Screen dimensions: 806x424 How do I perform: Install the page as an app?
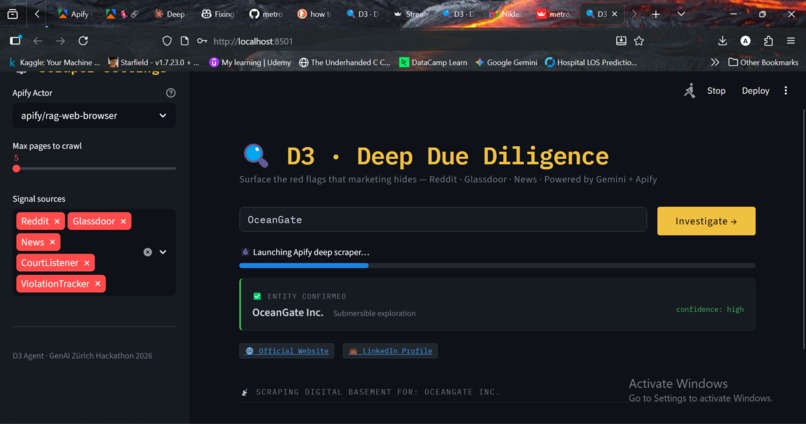coord(621,41)
